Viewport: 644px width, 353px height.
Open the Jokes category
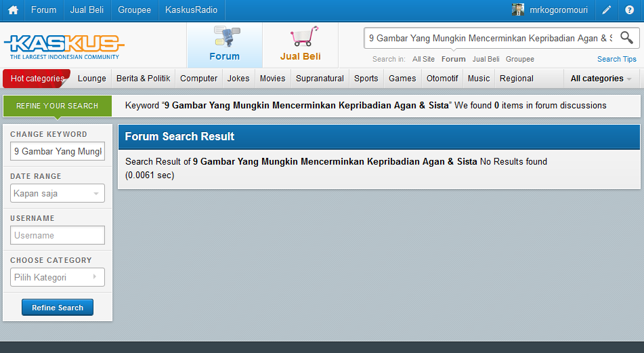(238, 79)
